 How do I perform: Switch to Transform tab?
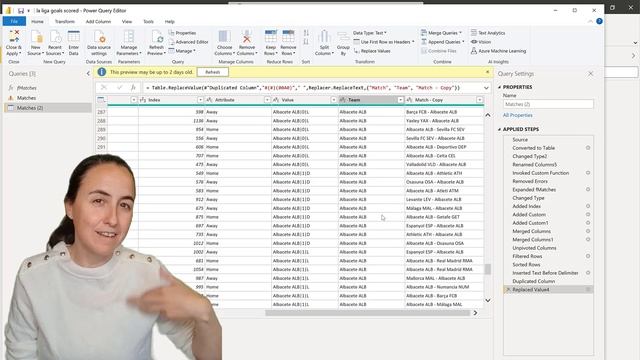tap(64, 21)
